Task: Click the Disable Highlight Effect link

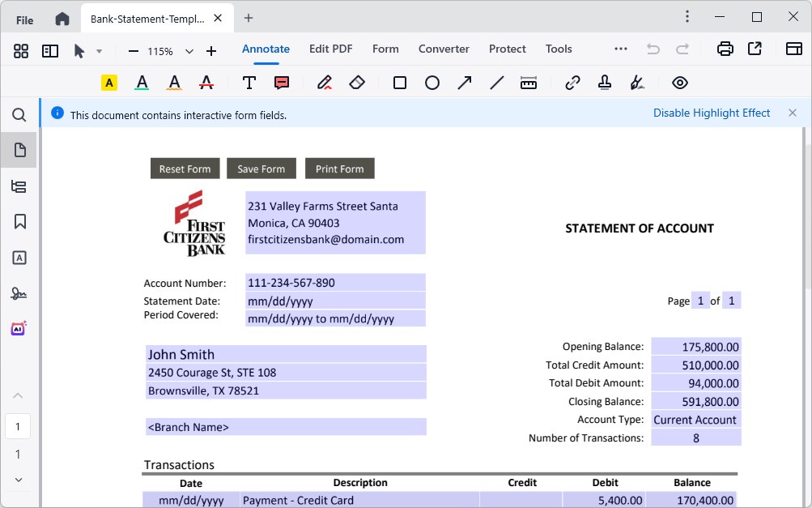Action: click(x=711, y=113)
